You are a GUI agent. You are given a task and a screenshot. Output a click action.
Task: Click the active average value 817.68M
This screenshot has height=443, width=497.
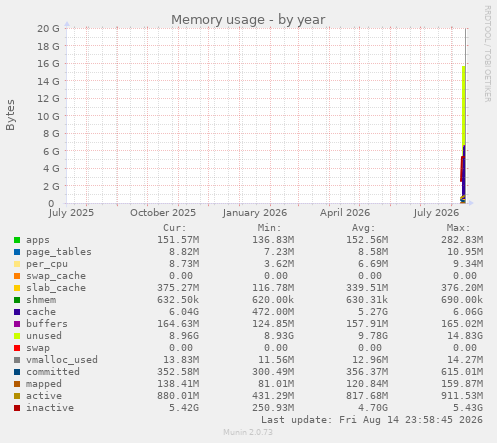click(x=367, y=396)
